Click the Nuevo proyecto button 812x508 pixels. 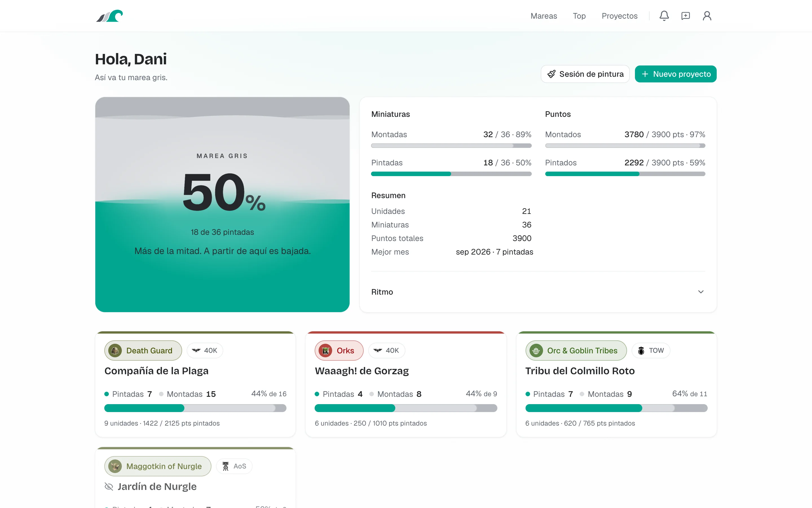point(676,74)
